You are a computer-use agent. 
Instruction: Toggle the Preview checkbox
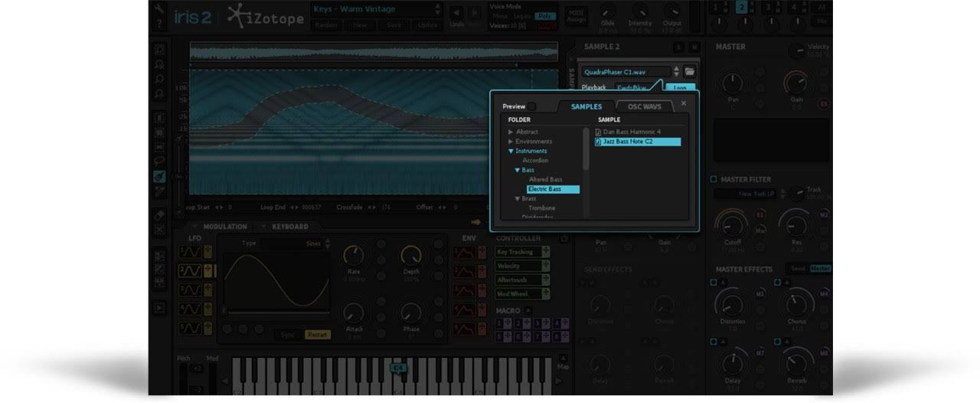point(532,106)
